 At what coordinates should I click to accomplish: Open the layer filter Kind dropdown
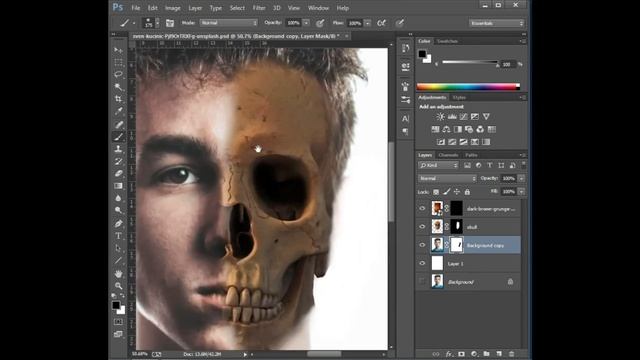click(x=438, y=165)
